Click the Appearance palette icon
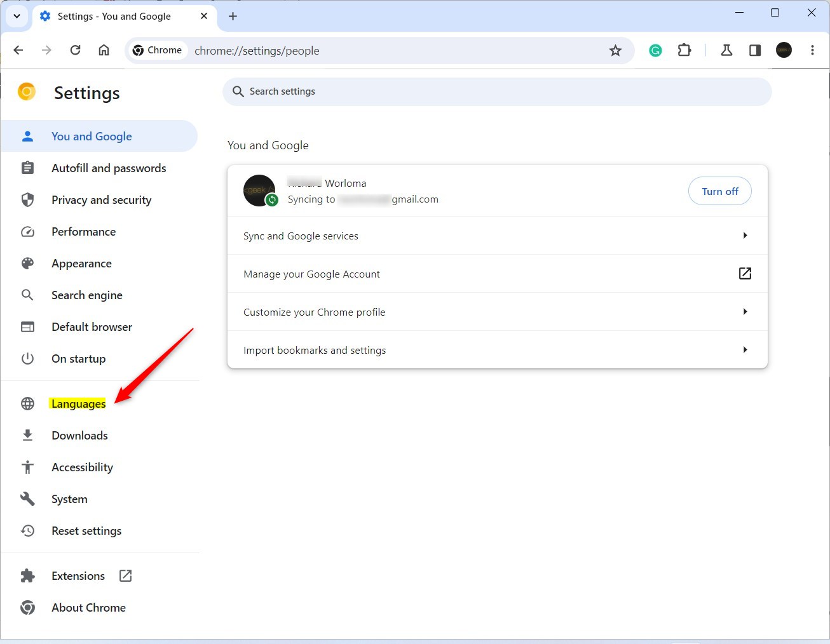This screenshot has height=644, width=830. pyautogui.click(x=27, y=263)
